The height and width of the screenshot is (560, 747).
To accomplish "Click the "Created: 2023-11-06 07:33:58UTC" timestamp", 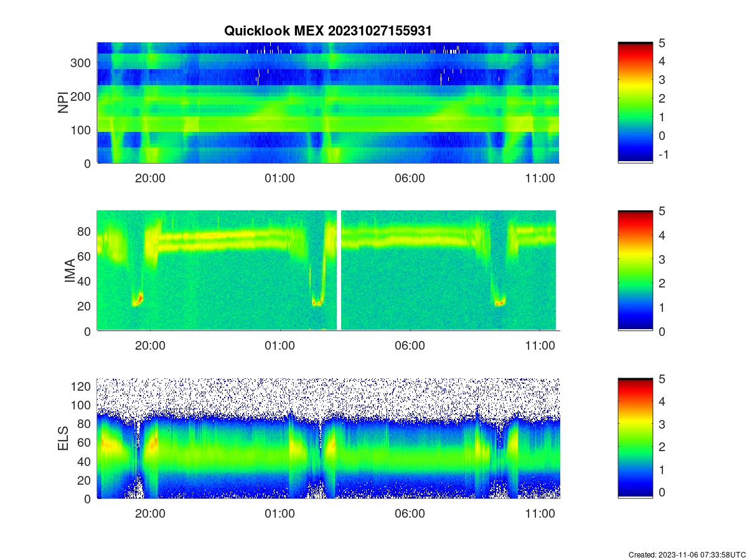I will [687, 554].
